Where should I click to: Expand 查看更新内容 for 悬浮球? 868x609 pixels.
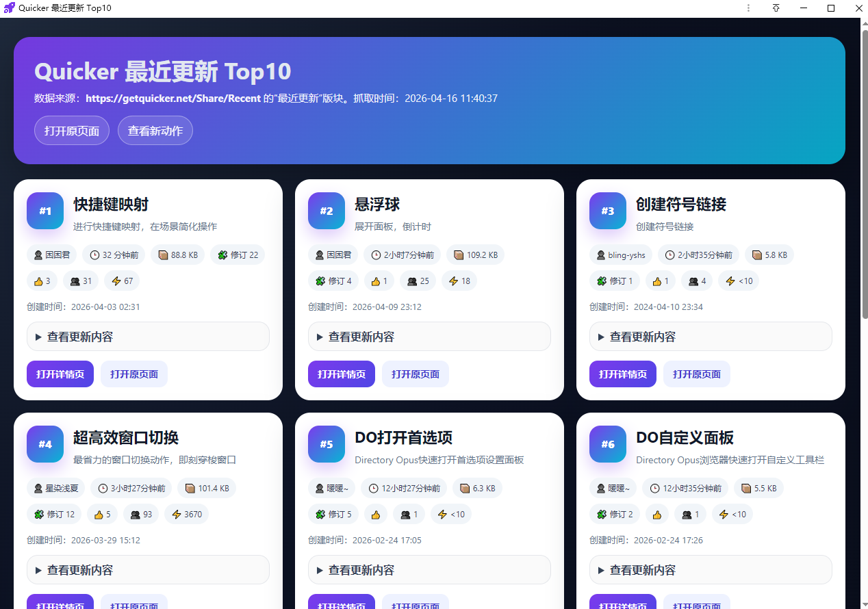pos(429,337)
